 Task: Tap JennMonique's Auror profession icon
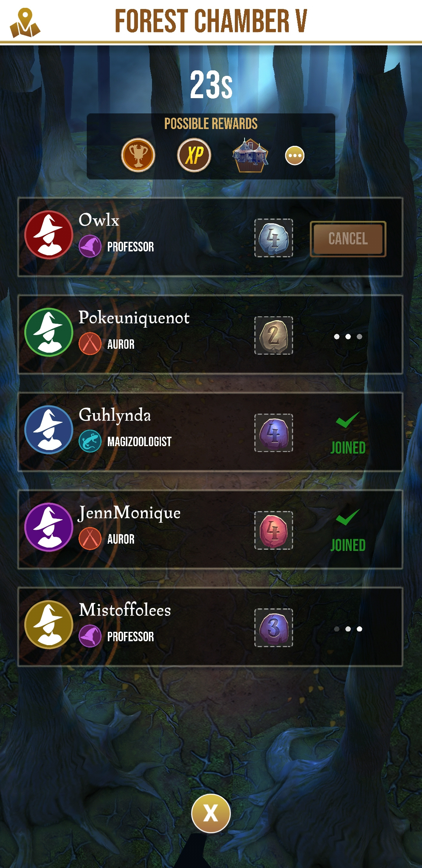pyautogui.click(x=90, y=539)
